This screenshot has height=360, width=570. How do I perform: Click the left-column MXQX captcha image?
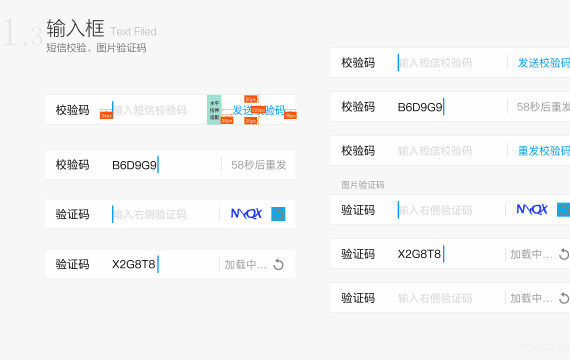[246, 213]
